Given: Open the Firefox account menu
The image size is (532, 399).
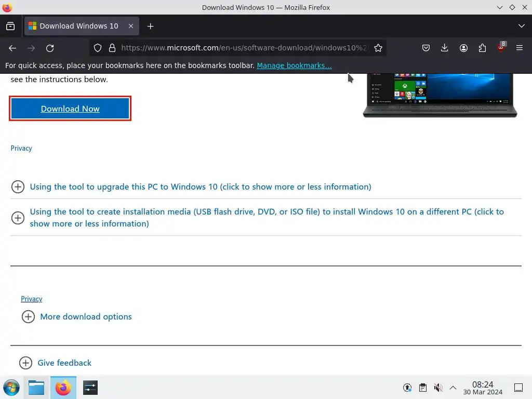Looking at the screenshot, I should 463,48.
